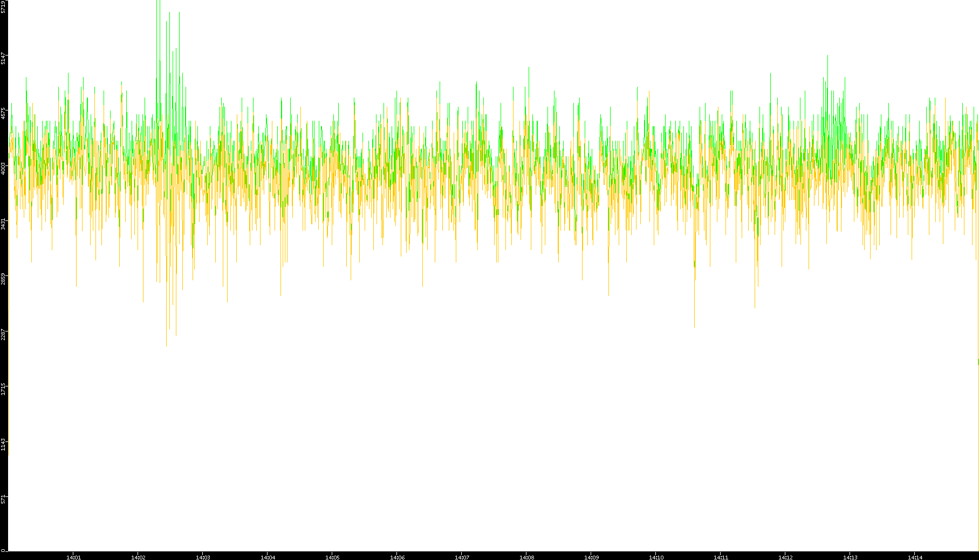
Task: Select the 14:09 time marker
Action: point(591,557)
